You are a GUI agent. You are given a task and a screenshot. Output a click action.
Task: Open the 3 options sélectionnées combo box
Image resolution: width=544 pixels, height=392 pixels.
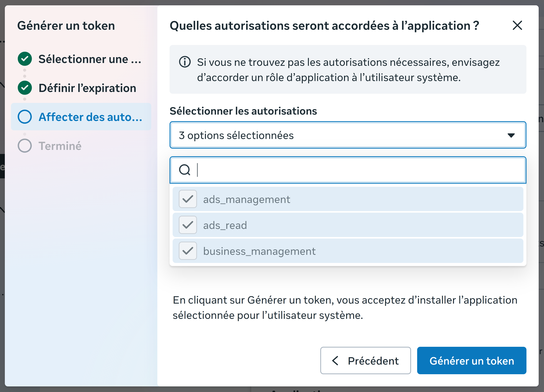348,135
